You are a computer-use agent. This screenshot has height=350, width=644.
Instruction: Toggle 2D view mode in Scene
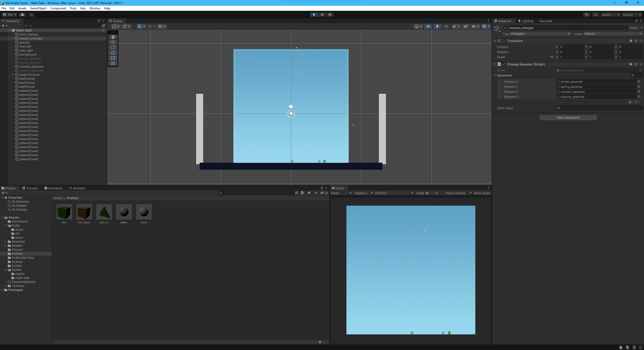[x=428, y=26]
